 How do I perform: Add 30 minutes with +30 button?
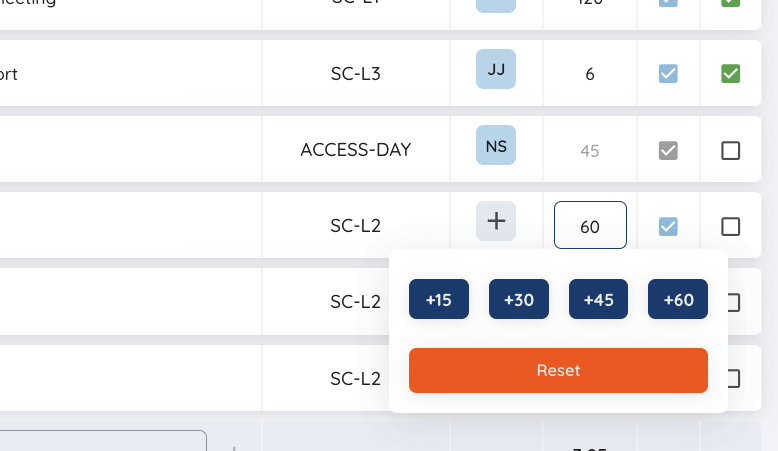tap(519, 299)
